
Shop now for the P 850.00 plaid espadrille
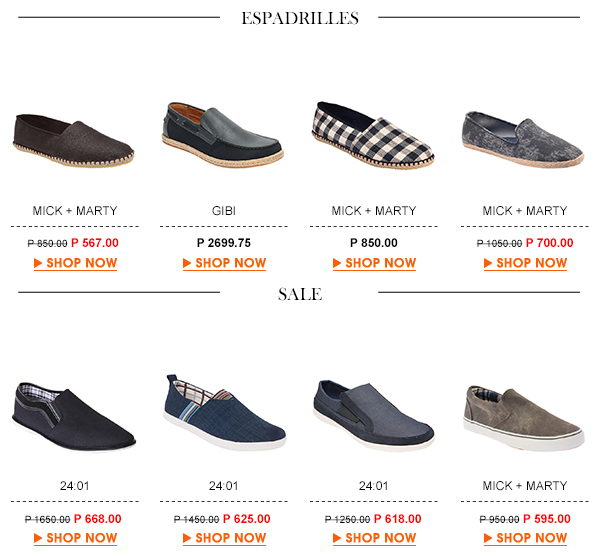pyautogui.click(x=374, y=263)
